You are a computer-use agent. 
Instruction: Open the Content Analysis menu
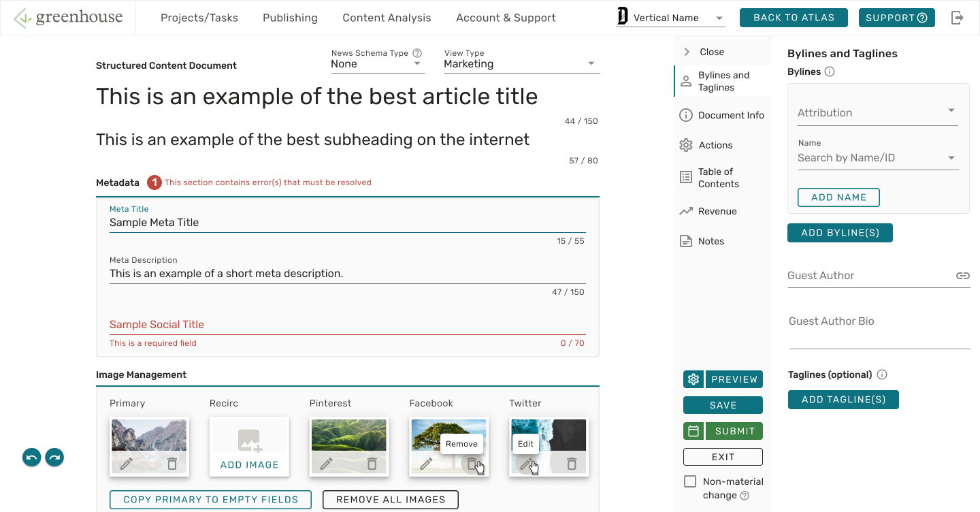click(x=387, y=18)
